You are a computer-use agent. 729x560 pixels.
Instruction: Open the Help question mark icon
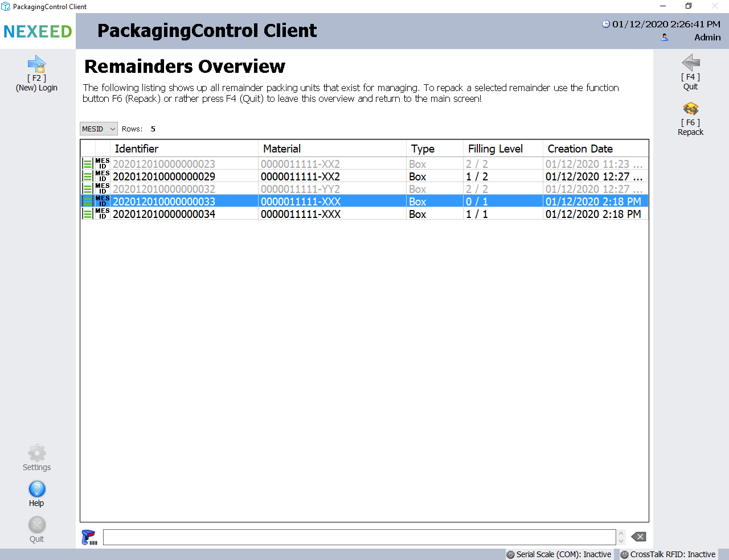tap(36, 489)
